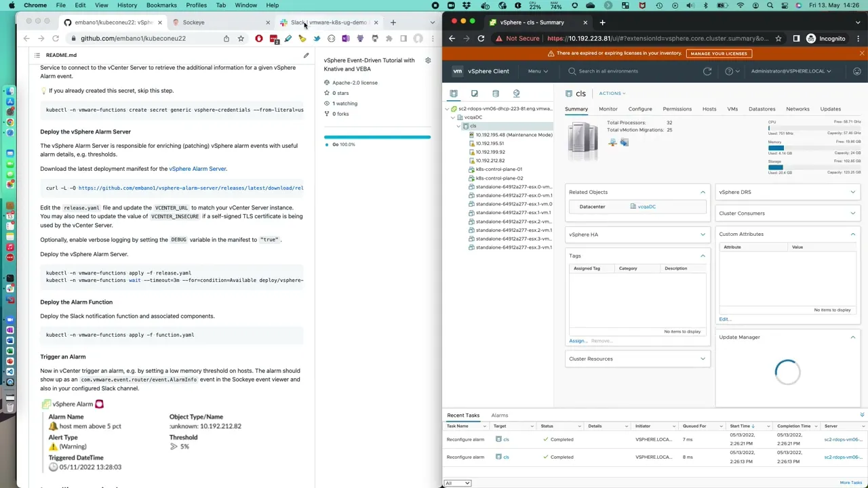The height and width of the screenshot is (488, 868).
Task: Click Assign link under Tags
Action: tap(577, 341)
